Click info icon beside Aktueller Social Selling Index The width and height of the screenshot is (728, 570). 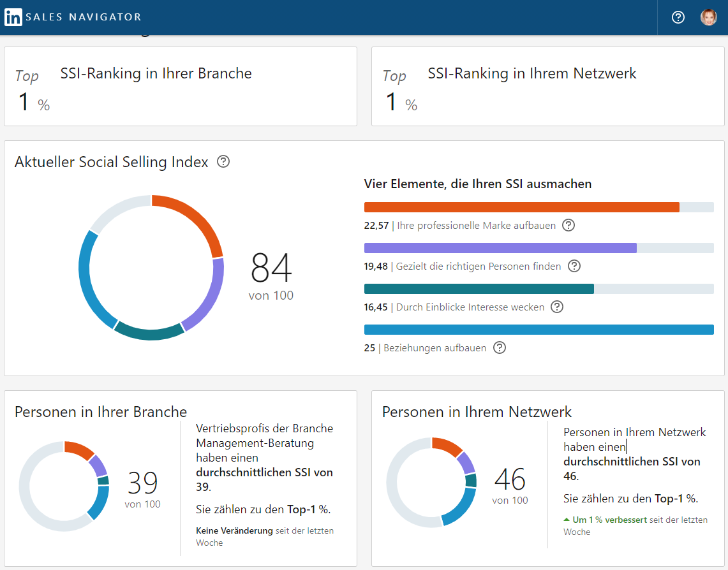click(223, 161)
